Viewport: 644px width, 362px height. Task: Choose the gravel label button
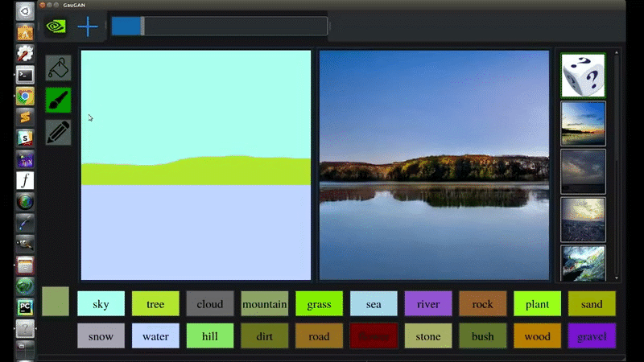pyautogui.click(x=592, y=335)
